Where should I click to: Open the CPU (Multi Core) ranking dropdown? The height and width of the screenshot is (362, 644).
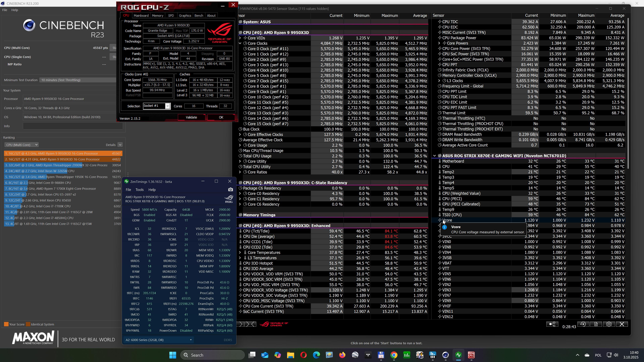coord(21,145)
